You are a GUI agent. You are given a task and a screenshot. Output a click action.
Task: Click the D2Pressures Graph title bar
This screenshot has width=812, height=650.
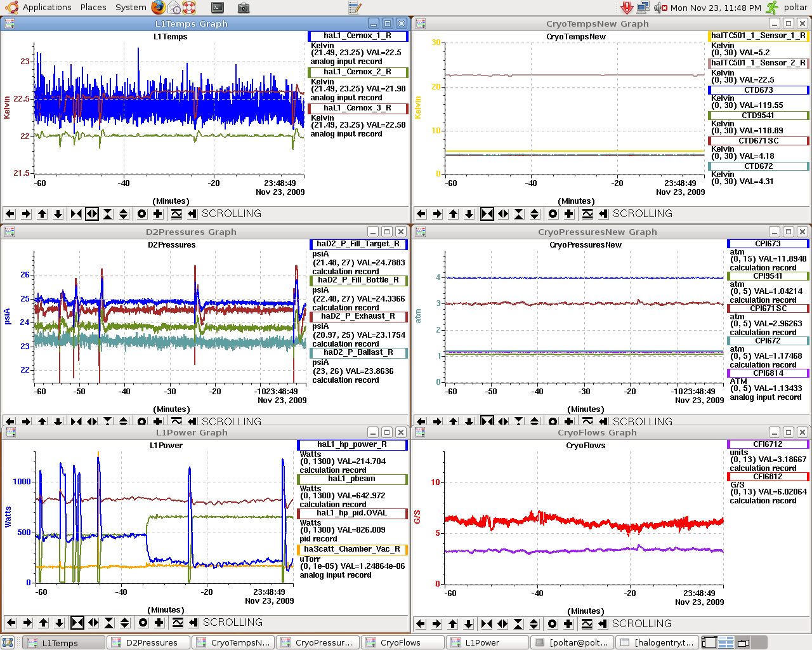tap(190, 232)
